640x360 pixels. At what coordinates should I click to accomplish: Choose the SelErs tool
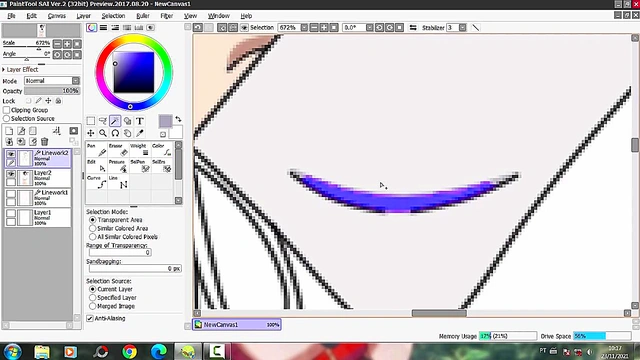coord(162,166)
